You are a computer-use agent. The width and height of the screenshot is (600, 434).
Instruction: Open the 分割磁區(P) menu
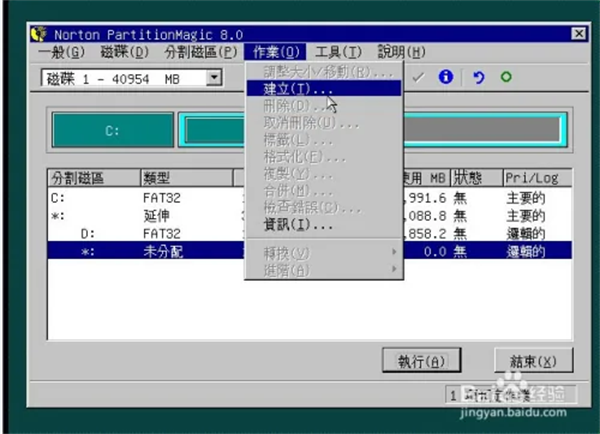coord(201,52)
